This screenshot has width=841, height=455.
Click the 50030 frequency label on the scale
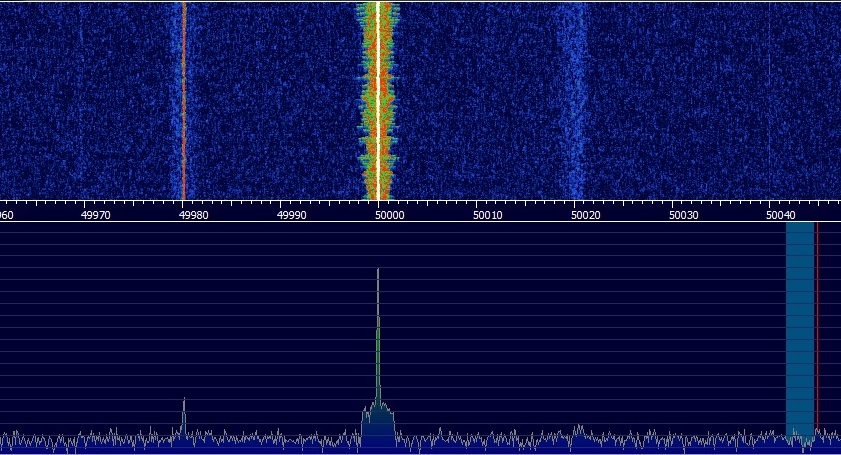click(684, 215)
